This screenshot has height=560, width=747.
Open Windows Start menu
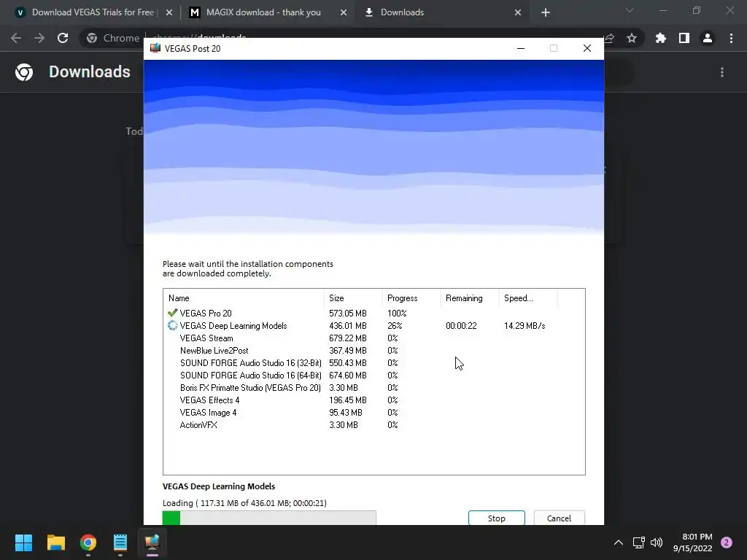[23, 542]
